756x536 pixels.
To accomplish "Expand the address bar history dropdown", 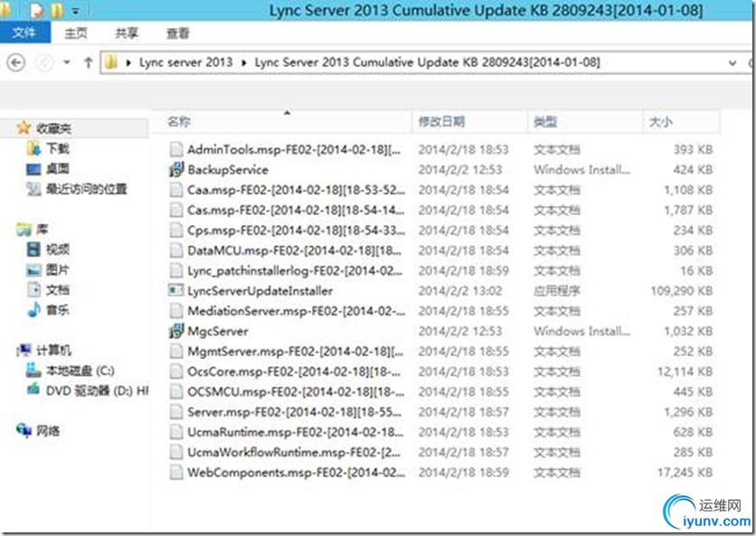I will 732,62.
